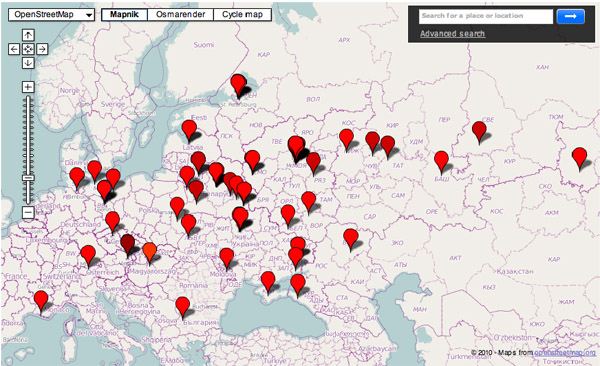The image size is (600, 366).
Task: Select the Cycle map tab
Action: pyautogui.click(x=242, y=15)
